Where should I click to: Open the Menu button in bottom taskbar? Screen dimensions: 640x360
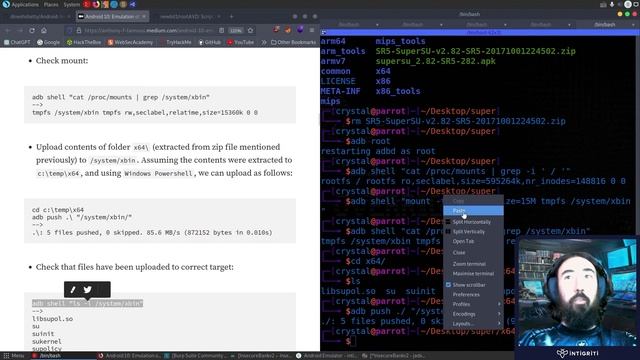(x=14, y=356)
